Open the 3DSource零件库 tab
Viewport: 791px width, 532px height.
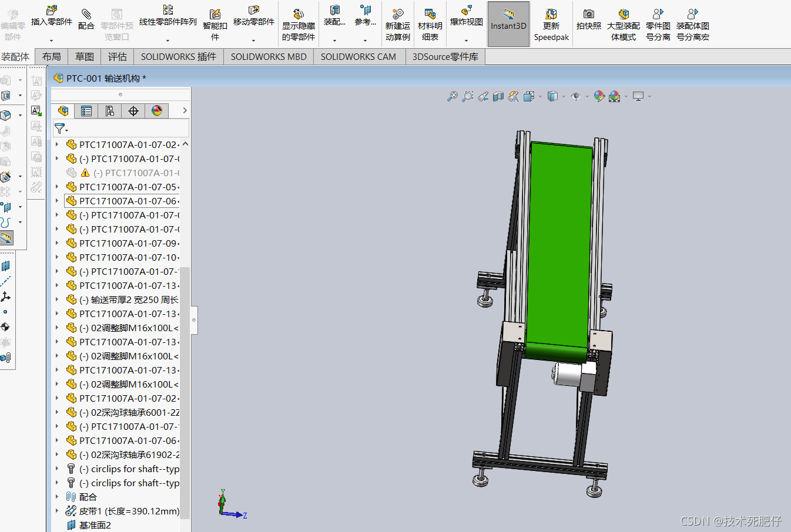point(445,57)
